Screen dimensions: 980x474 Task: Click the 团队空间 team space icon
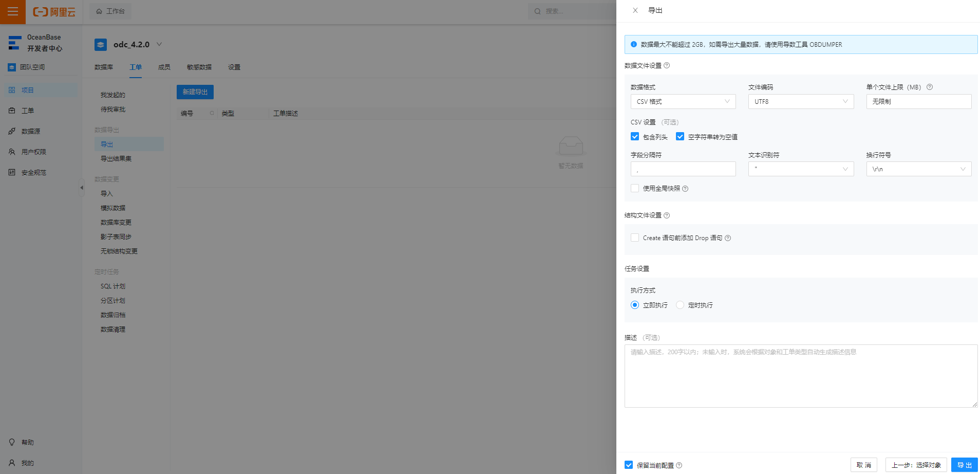click(x=12, y=67)
